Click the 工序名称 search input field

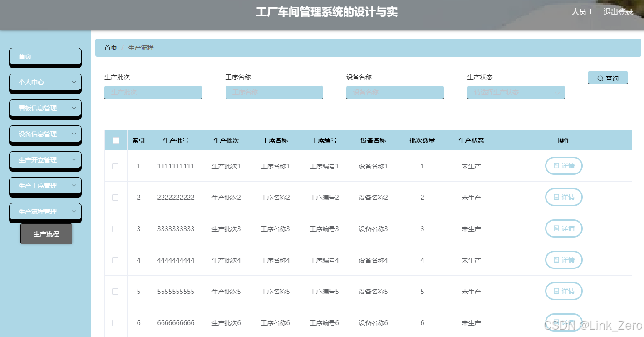(274, 93)
